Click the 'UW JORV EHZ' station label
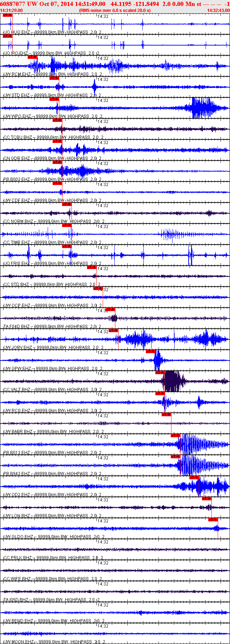 (18, 348)
